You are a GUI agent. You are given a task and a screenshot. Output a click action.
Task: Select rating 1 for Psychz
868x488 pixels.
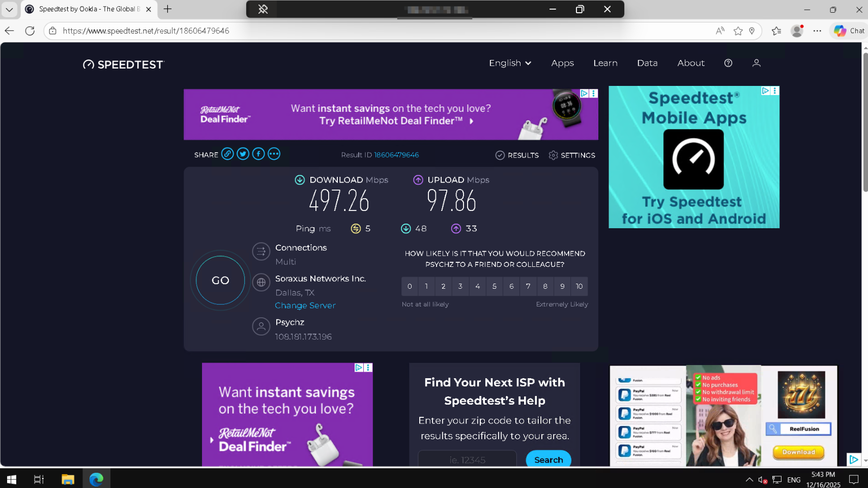tap(426, 286)
